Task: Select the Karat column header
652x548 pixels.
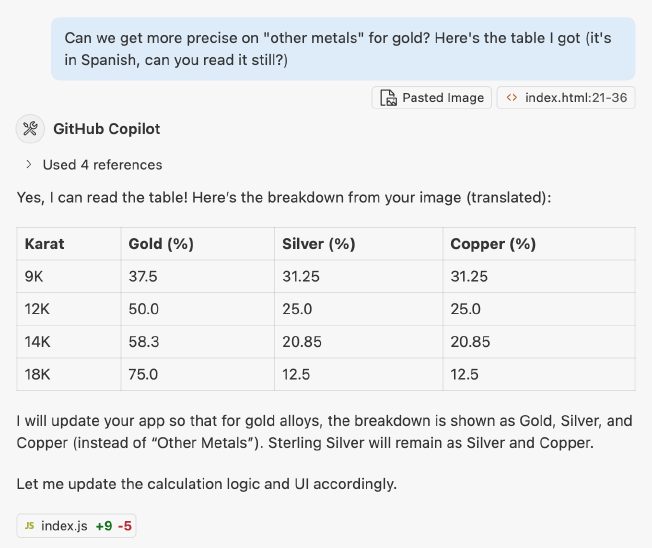Action: point(45,244)
